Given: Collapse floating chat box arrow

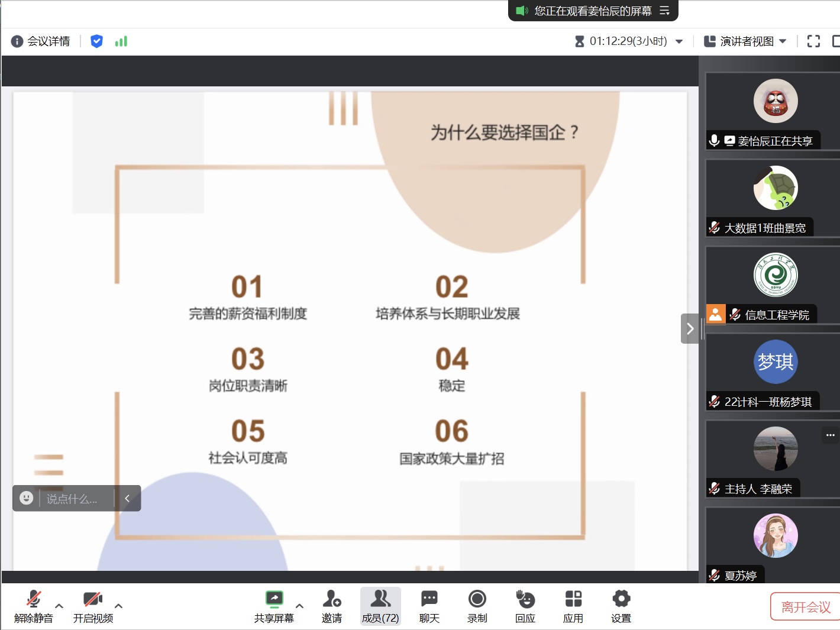Looking at the screenshot, I should click(x=127, y=498).
